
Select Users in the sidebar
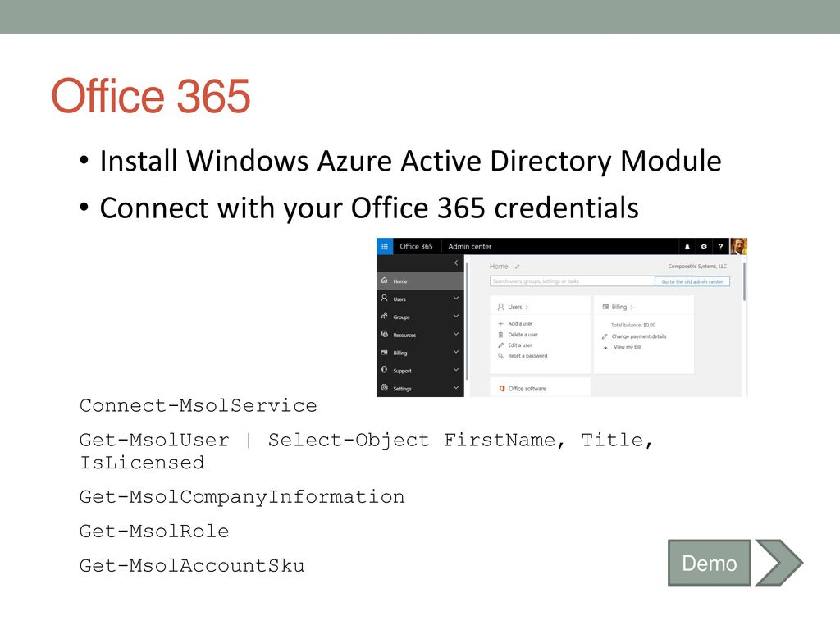pos(421,299)
